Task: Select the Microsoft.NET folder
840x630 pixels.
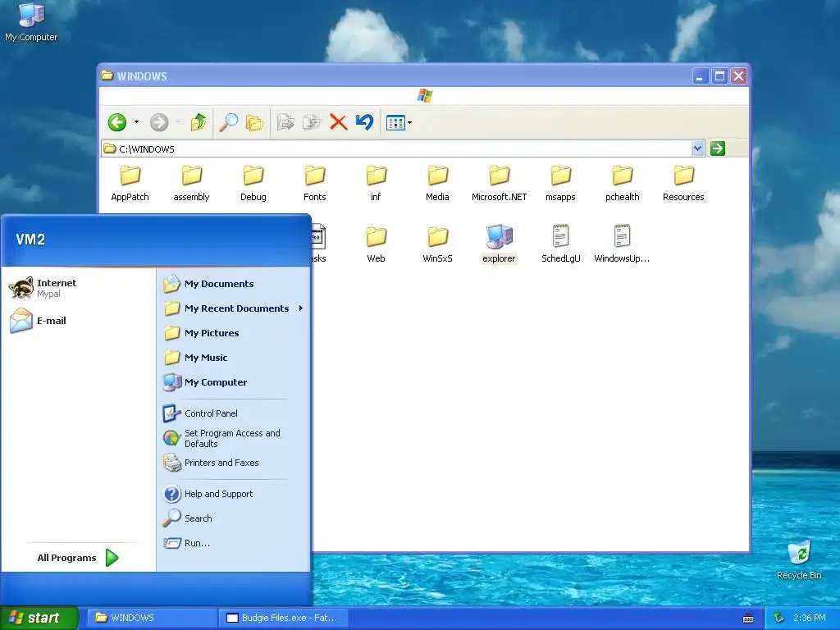Action: coord(500,184)
